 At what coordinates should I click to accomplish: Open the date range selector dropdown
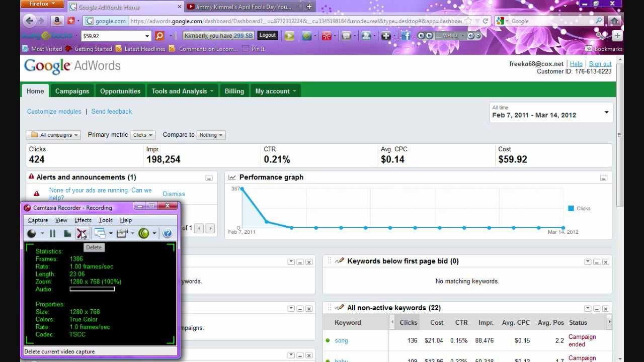pos(551,112)
